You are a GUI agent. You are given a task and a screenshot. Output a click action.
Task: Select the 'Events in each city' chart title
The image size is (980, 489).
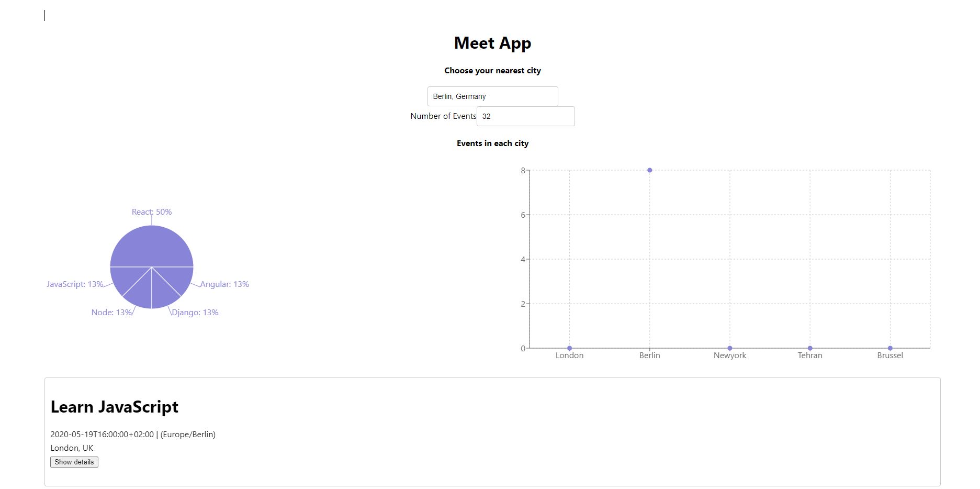pos(492,143)
